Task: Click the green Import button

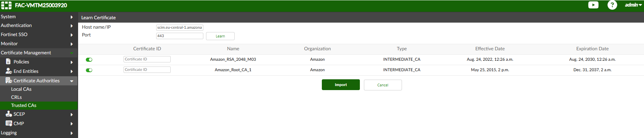Action: 341,85
